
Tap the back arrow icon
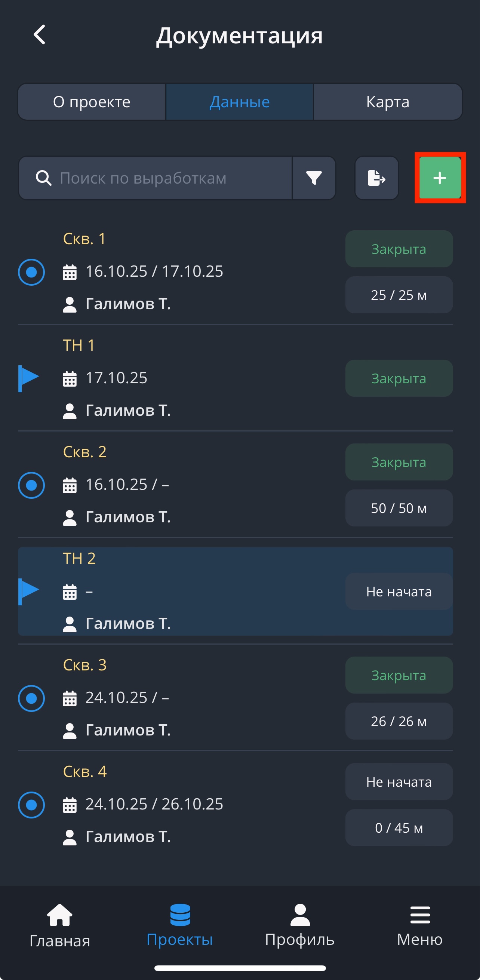click(x=40, y=35)
